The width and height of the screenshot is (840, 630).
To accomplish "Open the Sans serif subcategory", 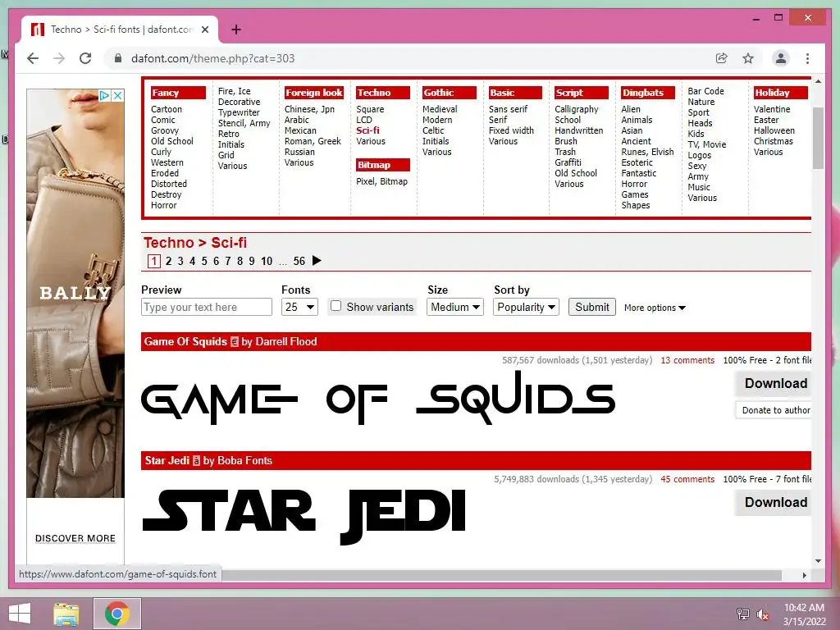I will coord(508,109).
